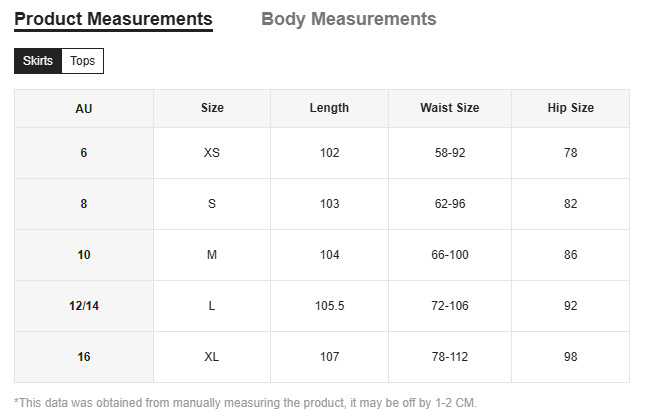Switch to the Product Measurements tab
This screenshot has width=657, height=412.
click(113, 19)
